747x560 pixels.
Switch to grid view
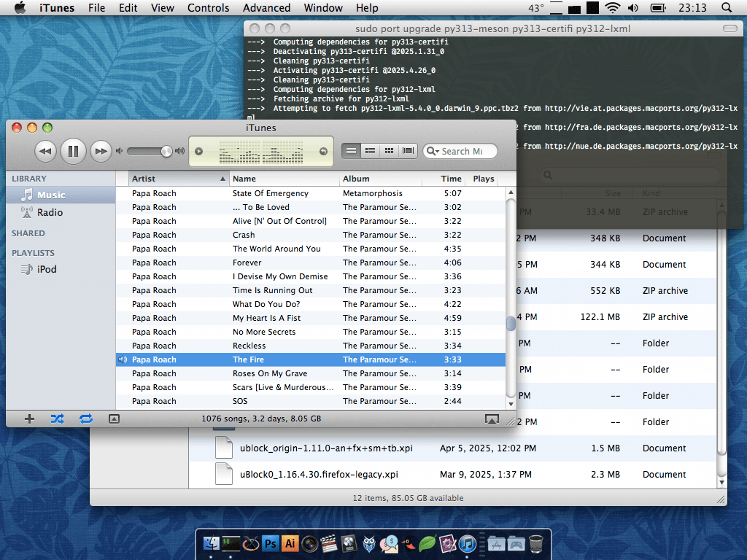click(x=390, y=151)
